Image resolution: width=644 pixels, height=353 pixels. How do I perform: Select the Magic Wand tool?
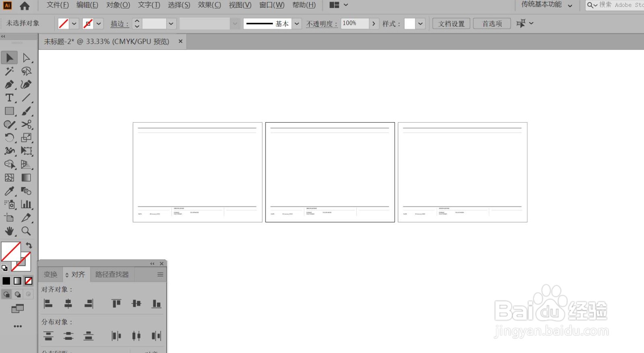pyautogui.click(x=9, y=71)
